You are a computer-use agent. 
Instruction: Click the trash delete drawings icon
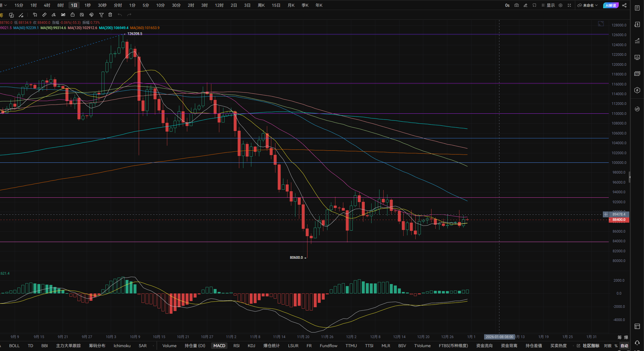110,15
